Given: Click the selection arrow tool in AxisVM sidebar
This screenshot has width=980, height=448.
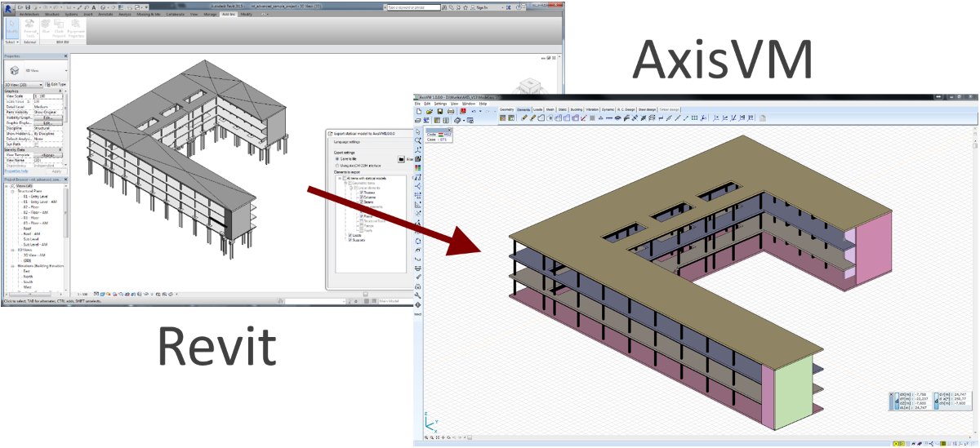Looking at the screenshot, I should (418, 131).
